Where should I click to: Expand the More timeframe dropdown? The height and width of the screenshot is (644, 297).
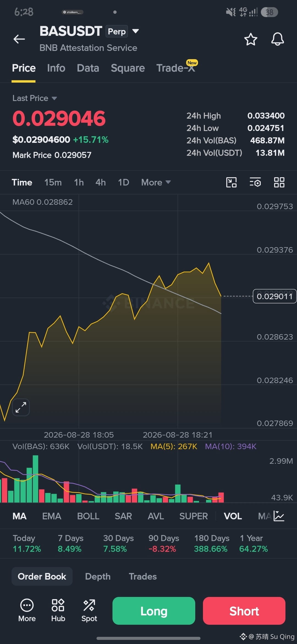coord(156,182)
